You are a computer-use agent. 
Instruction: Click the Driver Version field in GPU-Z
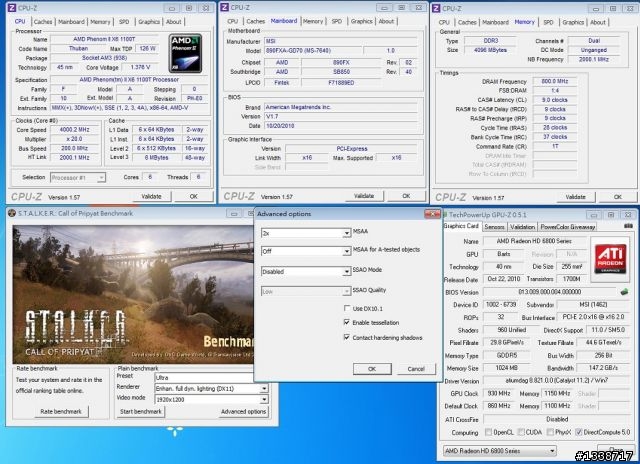click(x=557, y=380)
